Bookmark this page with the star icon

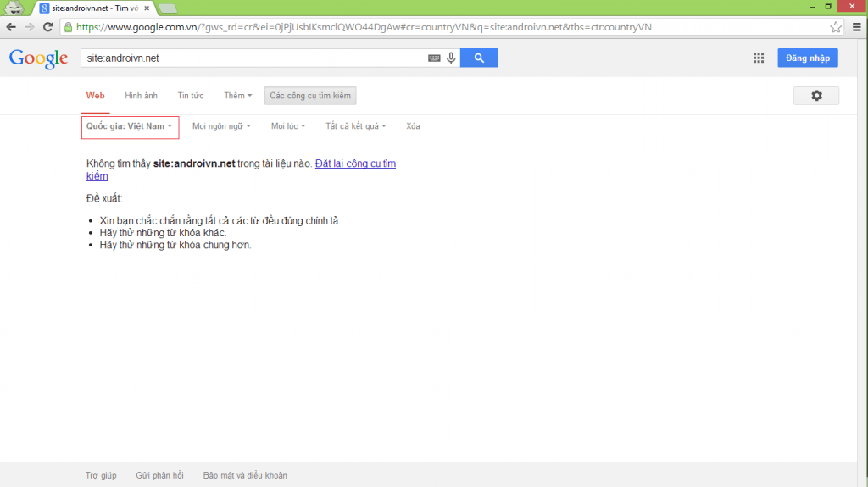[836, 27]
